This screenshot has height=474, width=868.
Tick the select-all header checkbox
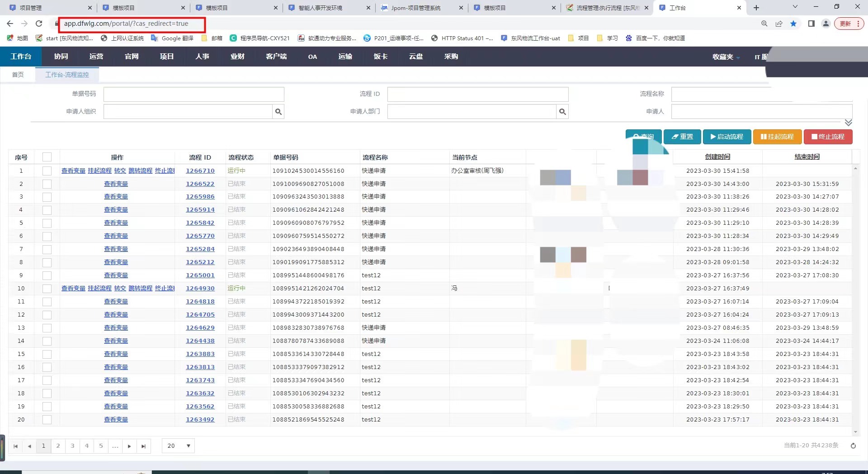pyautogui.click(x=47, y=157)
